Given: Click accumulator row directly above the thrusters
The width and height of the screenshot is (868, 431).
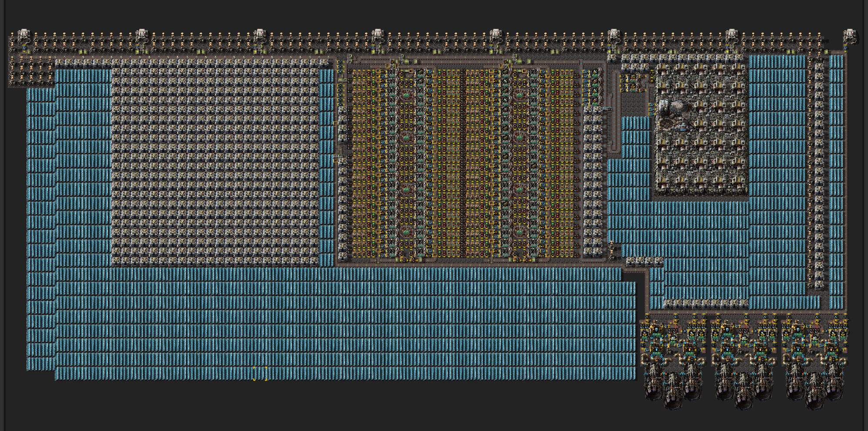Looking at the screenshot, I should pyautogui.click(x=706, y=303).
